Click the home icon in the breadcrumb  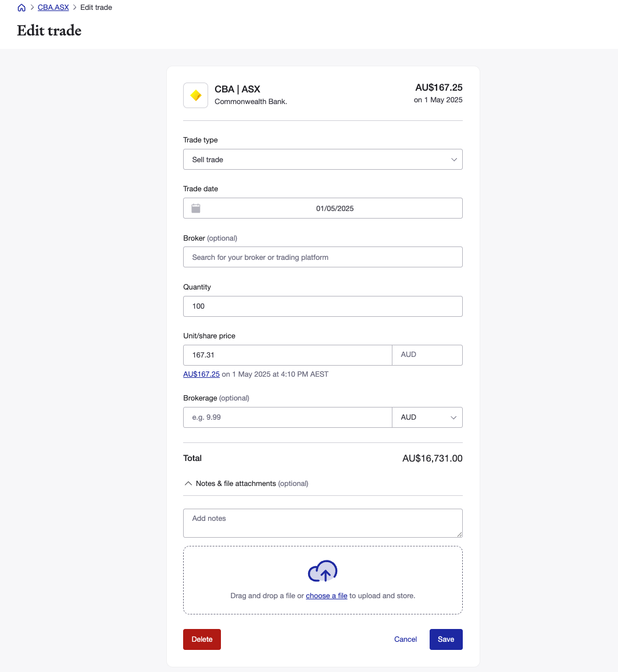(x=21, y=8)
